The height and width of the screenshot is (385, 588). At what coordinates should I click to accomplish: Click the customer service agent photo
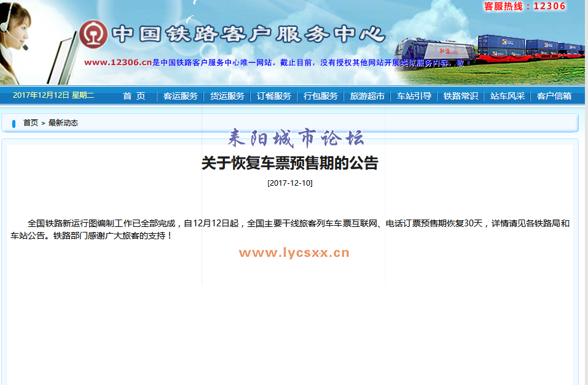click(15, 42)
